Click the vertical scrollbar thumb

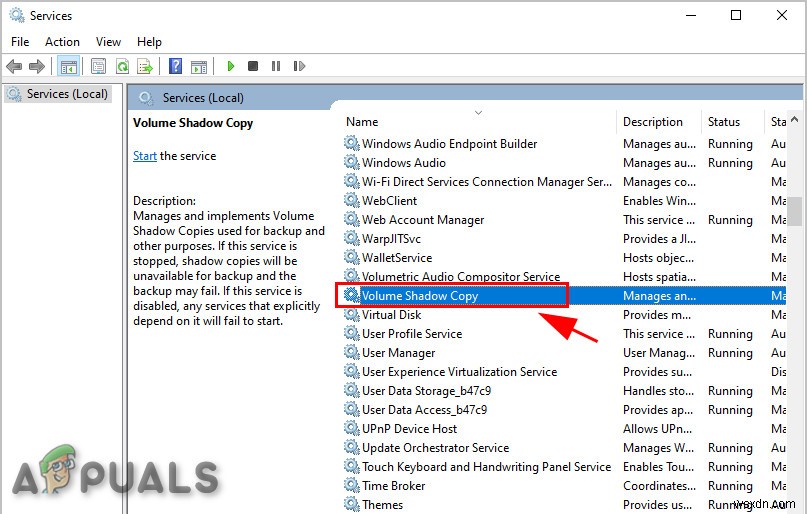[x=795, y=211]
